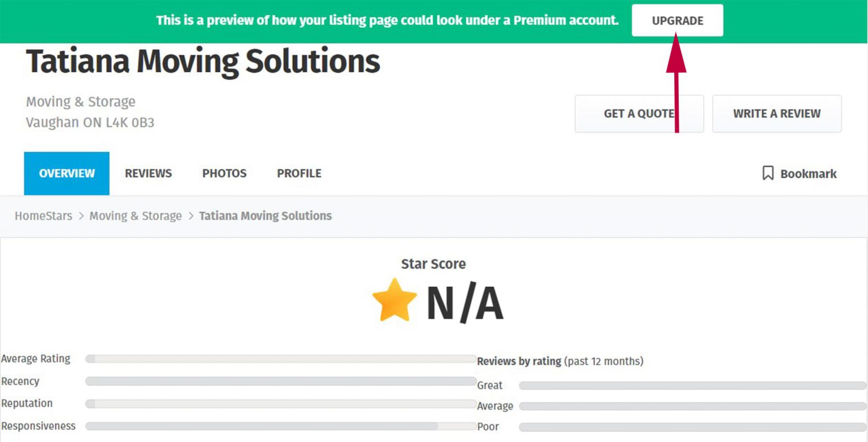The image size is (868, 442).
Task: Click the Poor reviews rating bar
Action: pyautogui.click(x=692, y=427)
